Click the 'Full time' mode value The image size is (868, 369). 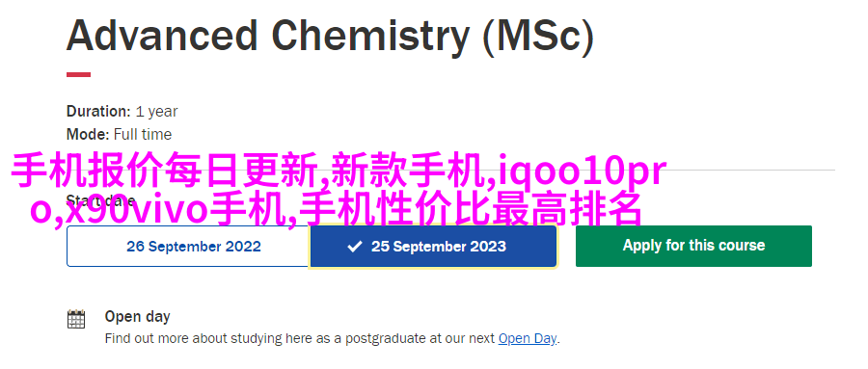143,135
